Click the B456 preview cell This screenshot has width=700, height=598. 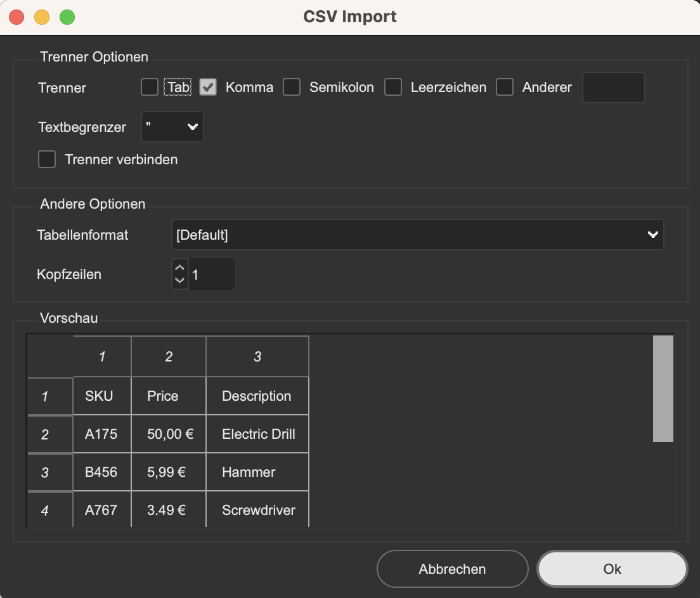[102, 472]
